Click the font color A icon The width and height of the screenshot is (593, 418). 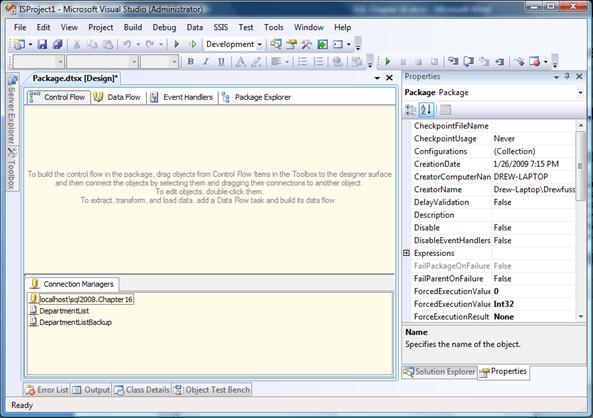pos(240,62)
